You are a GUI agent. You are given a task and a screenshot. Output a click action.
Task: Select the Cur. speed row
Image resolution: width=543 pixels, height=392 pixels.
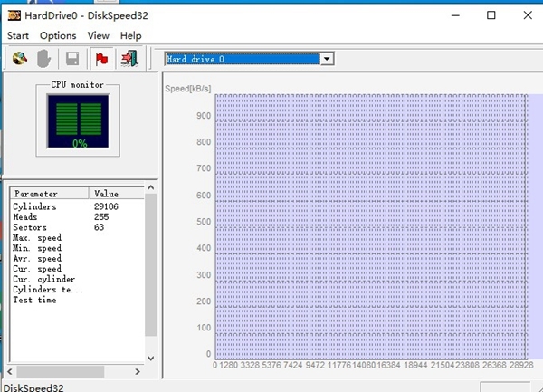[78, 269]
